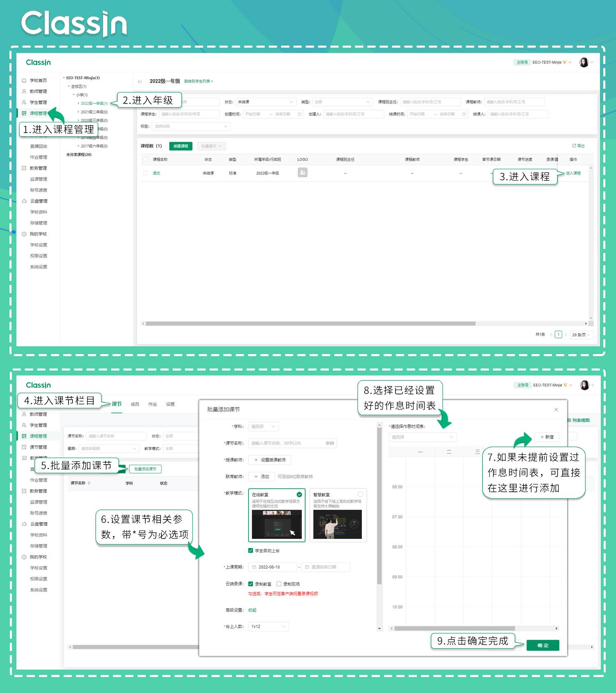Open the 请选择作息时间表 dropdown
Image resolution: width=616 pixels, height=693 pixels.
pyautogui.click(x=423, y=437)
